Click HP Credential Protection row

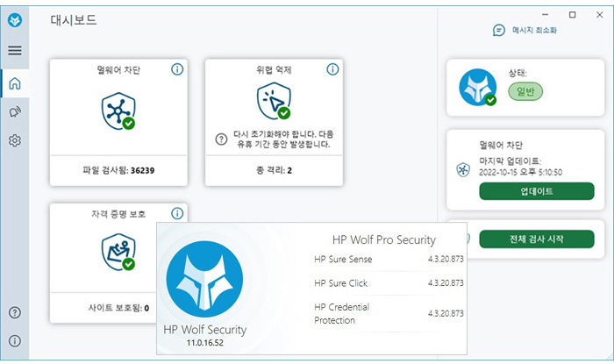[x=389, y=313]
